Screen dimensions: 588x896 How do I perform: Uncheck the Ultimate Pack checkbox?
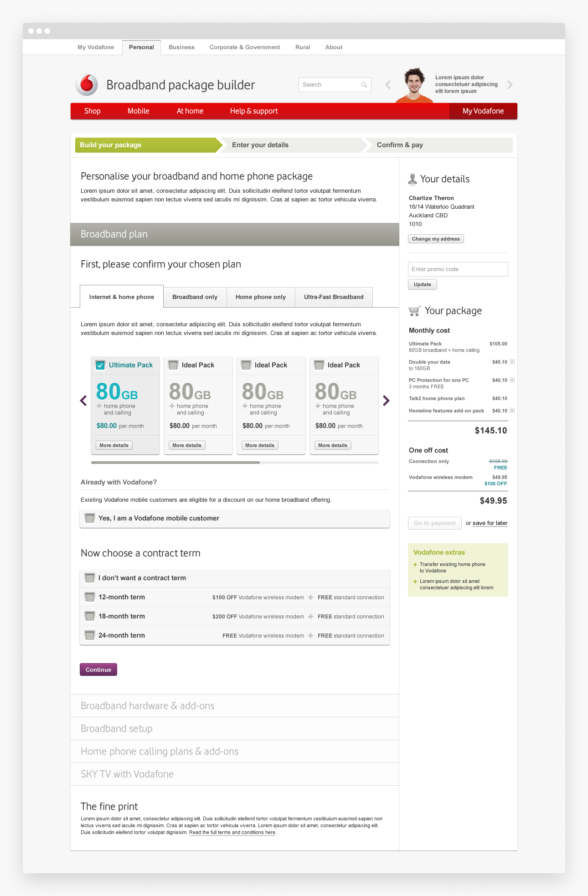(x=100, y=365)
